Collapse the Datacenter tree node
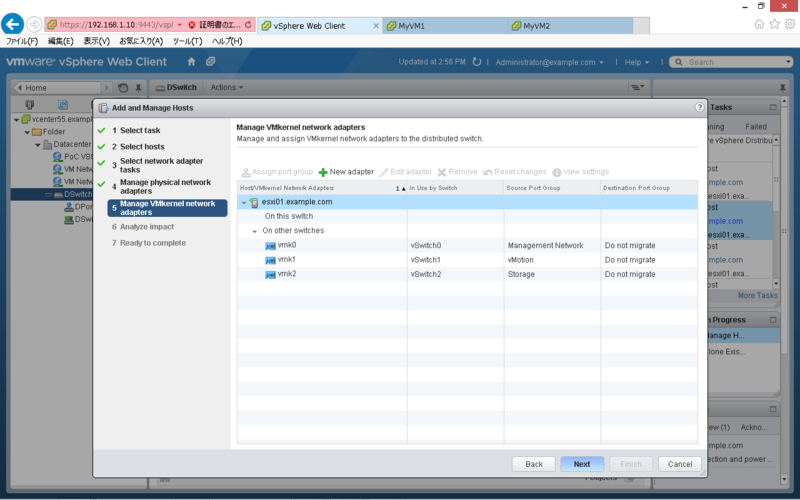This screenshot has width=800, height=500. 38,144
